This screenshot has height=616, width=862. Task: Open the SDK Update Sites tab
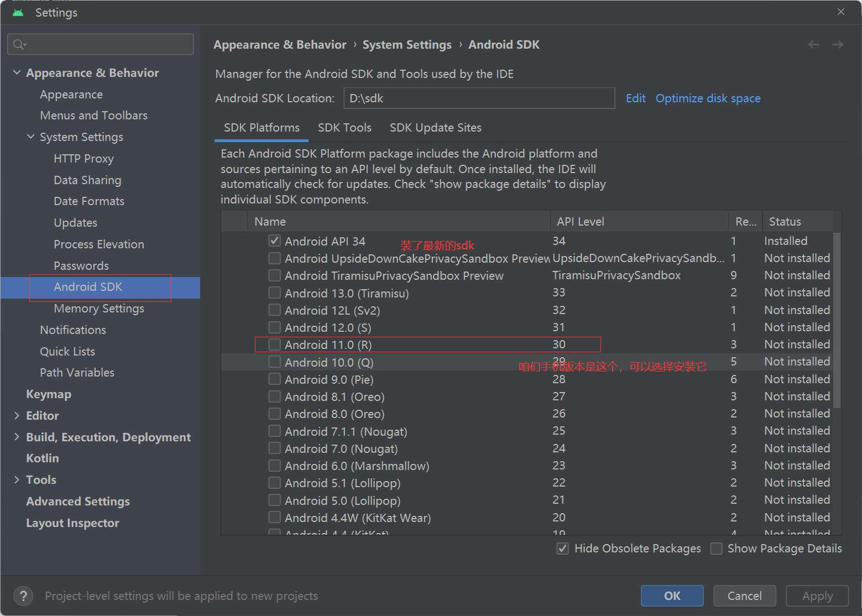click(x=435, y=128)
